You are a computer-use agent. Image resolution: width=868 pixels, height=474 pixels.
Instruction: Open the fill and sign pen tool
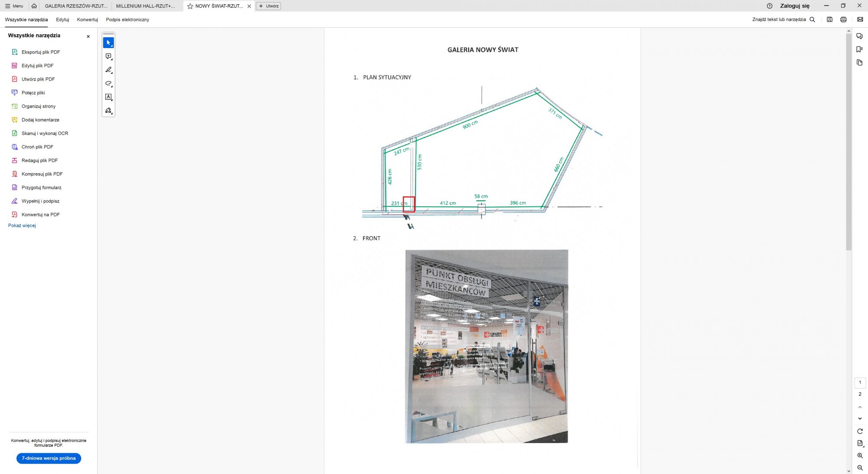coord(108,111)
